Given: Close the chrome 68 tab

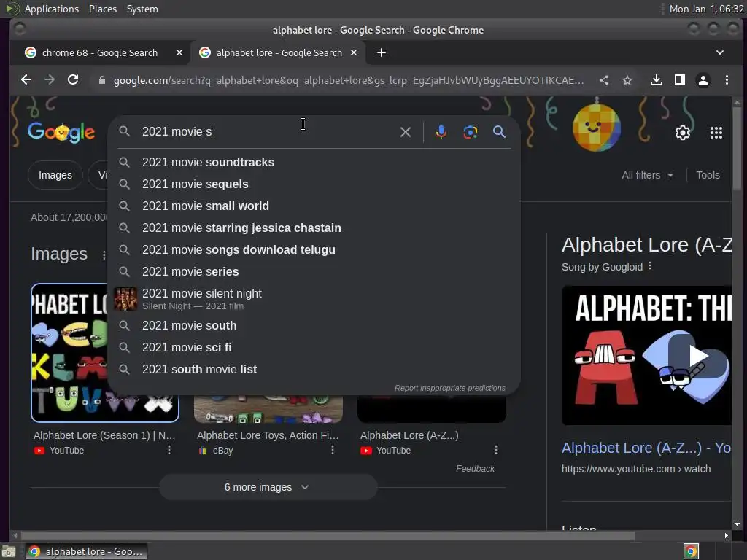Looking at the screenshot, I should pyautogui.click(x=179, y=52).
